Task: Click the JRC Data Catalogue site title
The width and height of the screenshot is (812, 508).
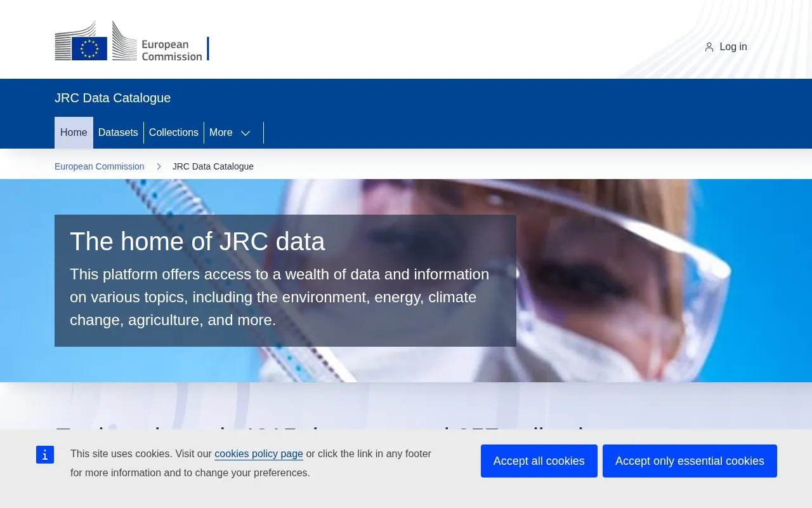Action: [113, 98]
